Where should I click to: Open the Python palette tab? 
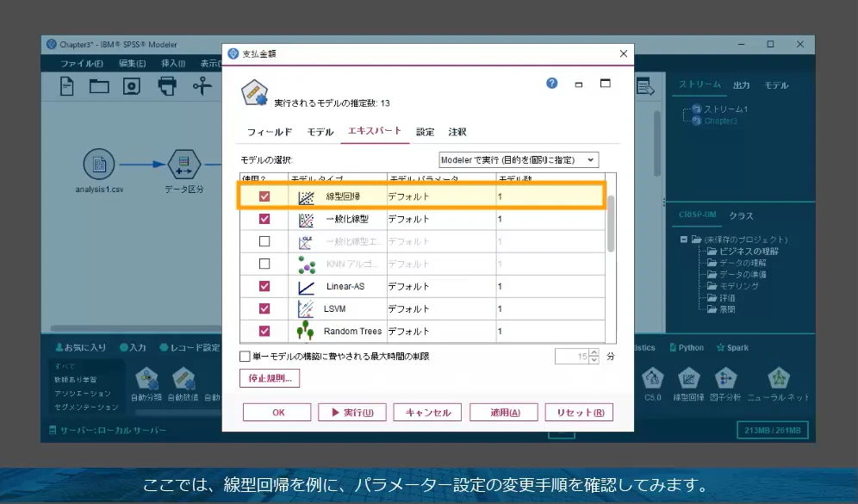687,347
